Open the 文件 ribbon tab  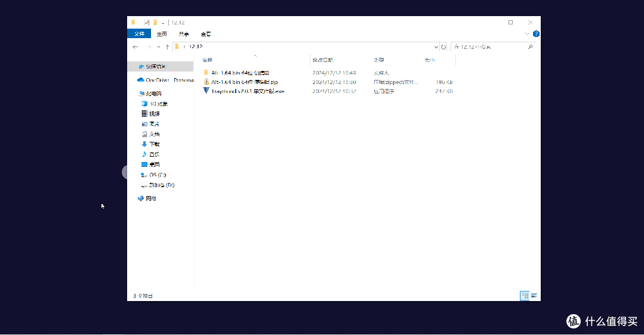coord(139,33)
